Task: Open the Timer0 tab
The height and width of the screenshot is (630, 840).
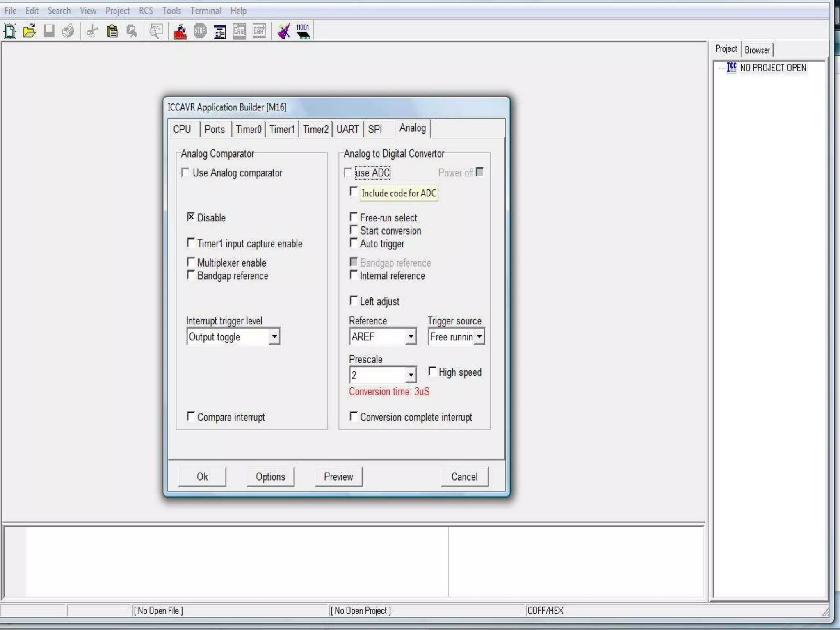Action: pos(249,130)
